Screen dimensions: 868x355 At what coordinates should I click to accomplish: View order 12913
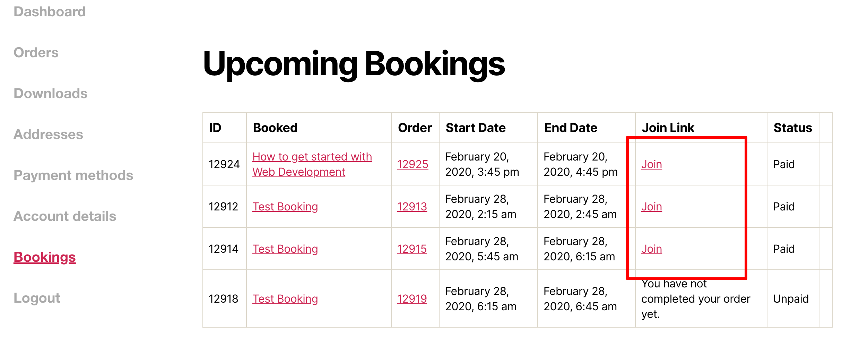(x=412, y=207)
